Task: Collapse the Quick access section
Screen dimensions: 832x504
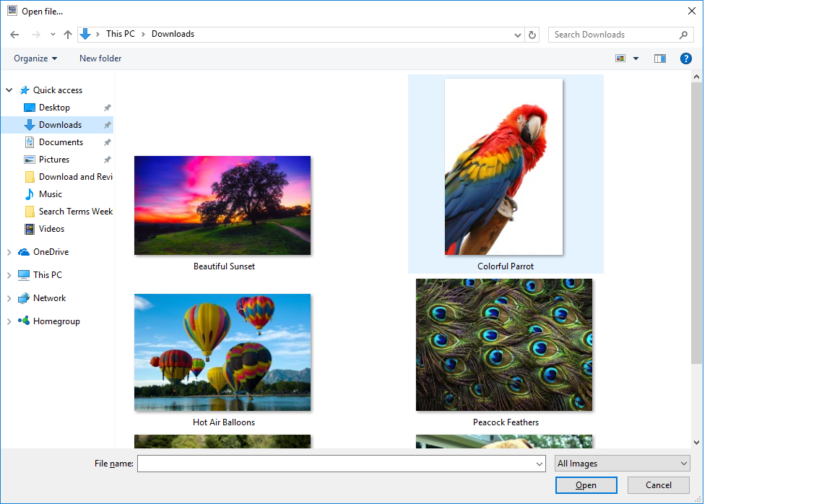Action: click(x=9, y=90)
